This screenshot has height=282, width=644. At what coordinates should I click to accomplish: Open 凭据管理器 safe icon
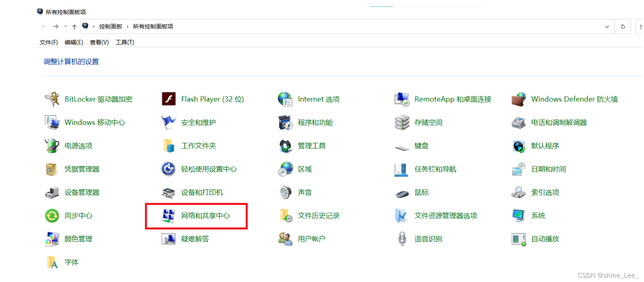click(x=52, y=169)
